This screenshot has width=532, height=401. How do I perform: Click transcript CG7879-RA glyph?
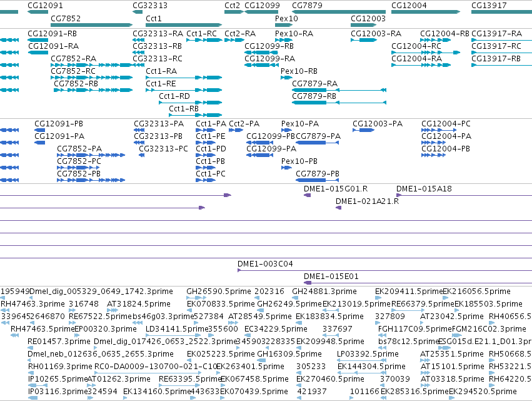pos(339,90)
